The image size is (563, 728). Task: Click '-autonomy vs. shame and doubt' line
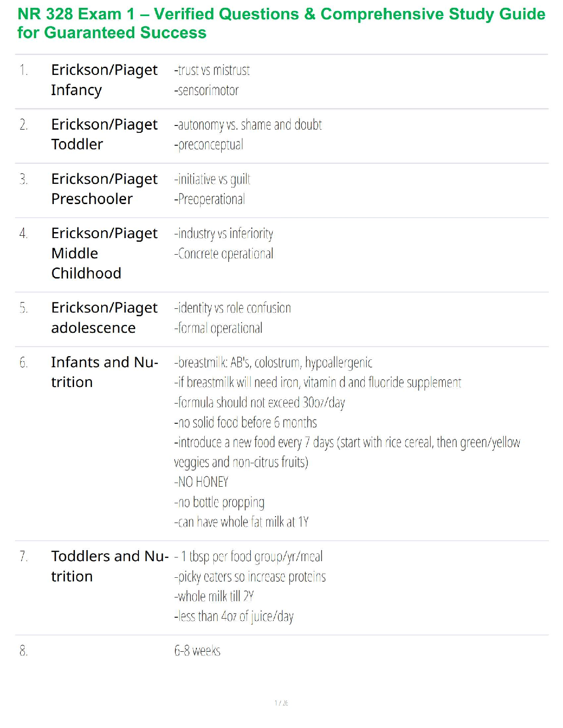(x=248, y=125)
